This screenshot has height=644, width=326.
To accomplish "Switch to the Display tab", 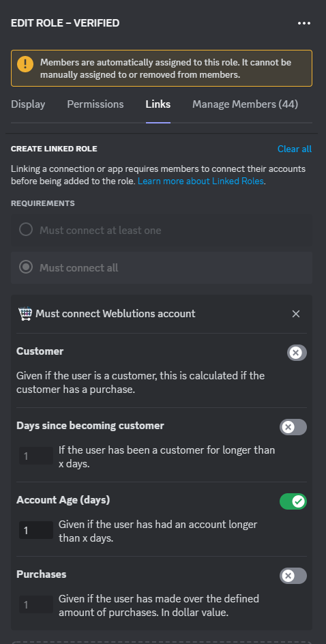I will (x=28, y=104).
